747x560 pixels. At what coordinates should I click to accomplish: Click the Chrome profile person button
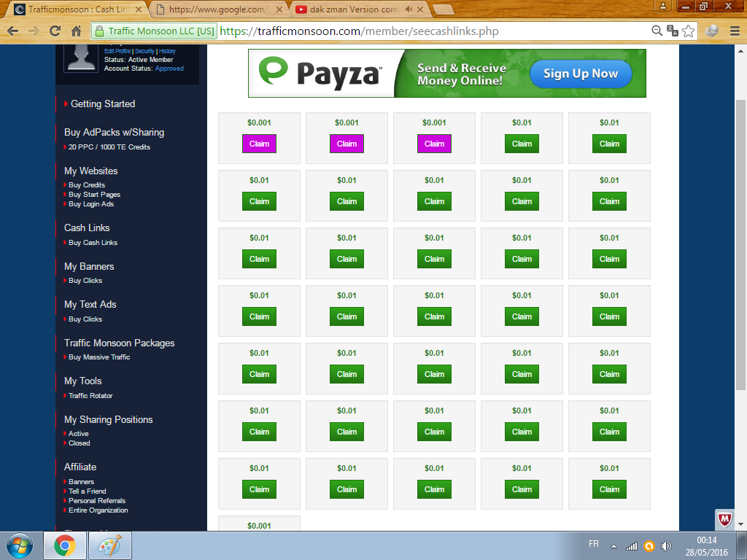pos(662,6)
